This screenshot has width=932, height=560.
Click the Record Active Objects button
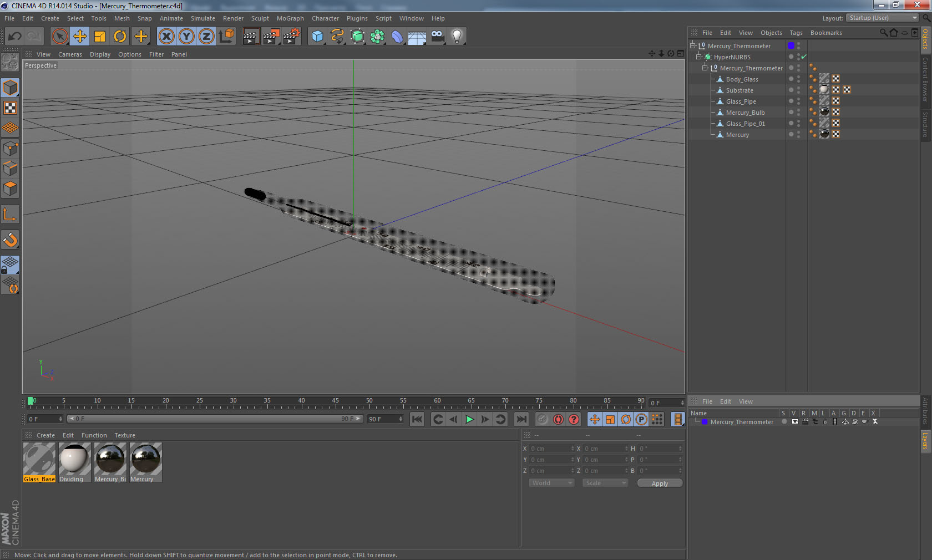coord(543,419)
